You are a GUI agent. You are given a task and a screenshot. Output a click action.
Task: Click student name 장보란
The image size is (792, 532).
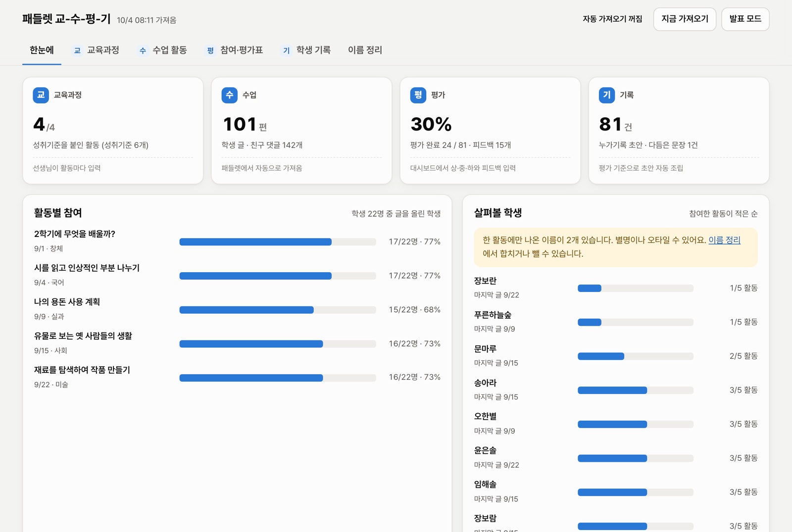tap(485, 281)
